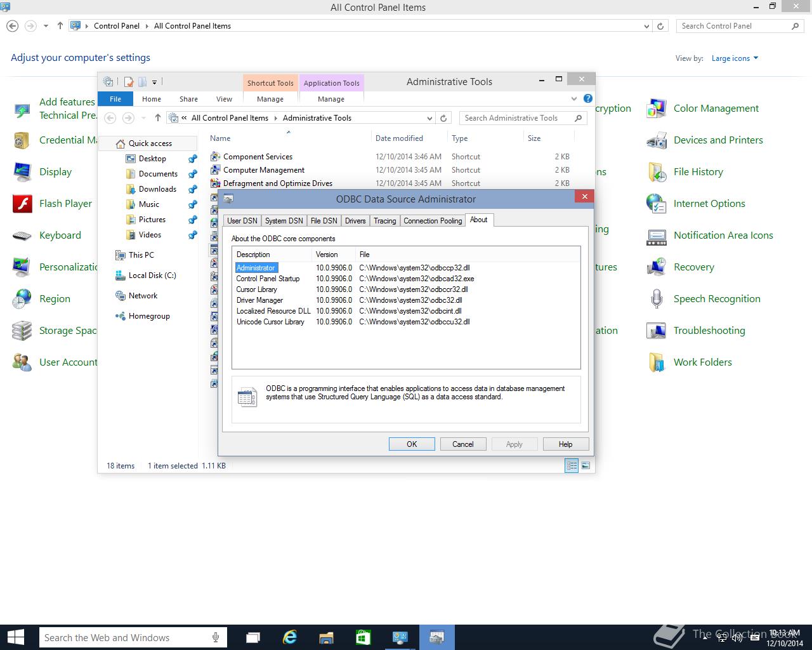The width and height of the screenshot is (812, 650).
Task: Open Control Panel recent locations dropdown
Action: pyautogui.click(x=46, y=26)
